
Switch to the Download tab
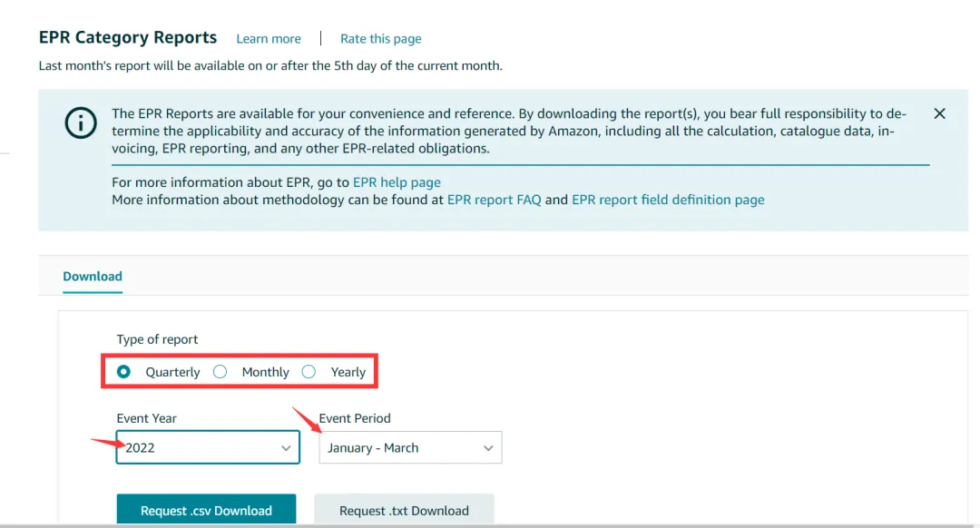93,276
